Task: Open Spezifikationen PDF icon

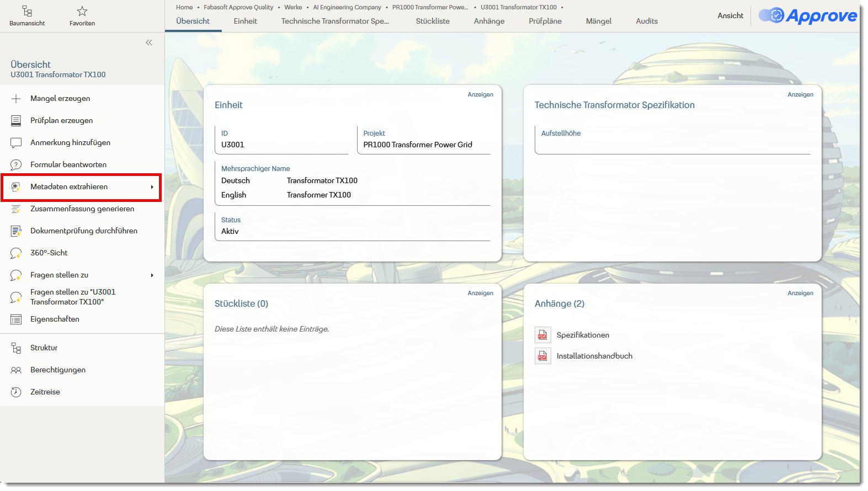Action: (x=543, y=335)
